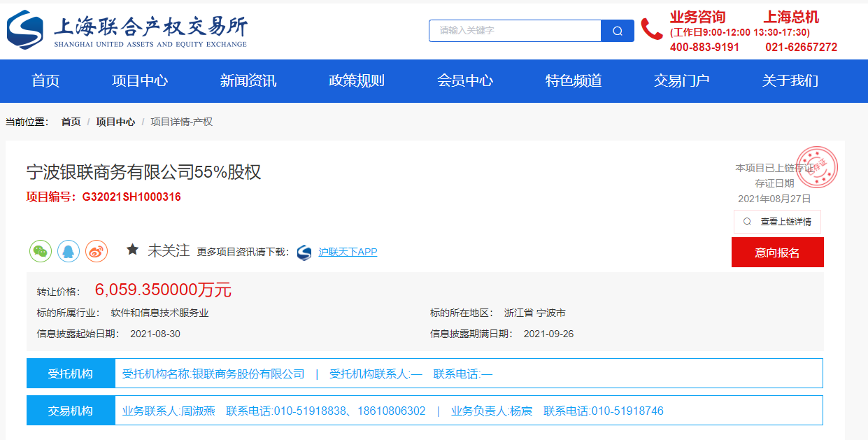The width and height of the screenshot is (868, 440).
Task: Click the 查看上链详情 button
Action: coord(777,222)
